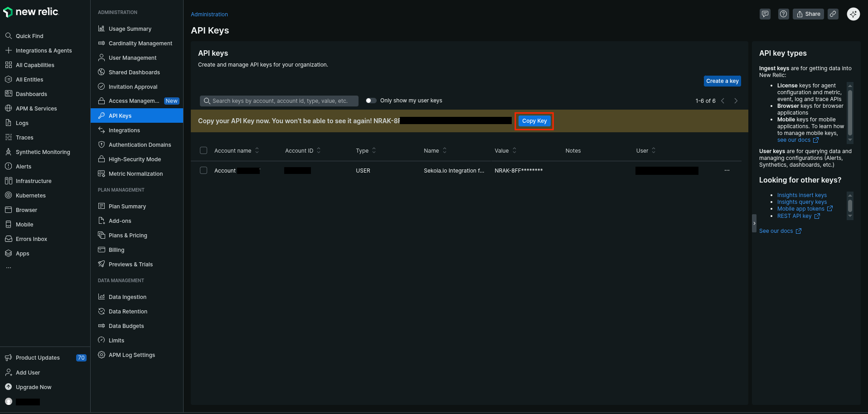
Task: Toggle Only show my user keys
Action: (371, 101)
